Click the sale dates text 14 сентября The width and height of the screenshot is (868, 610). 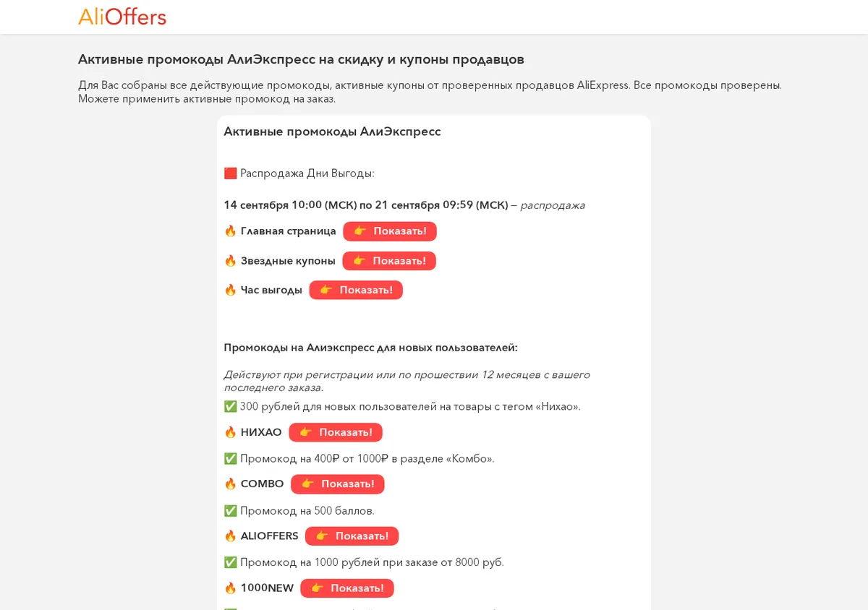click(x=366, y=205)
